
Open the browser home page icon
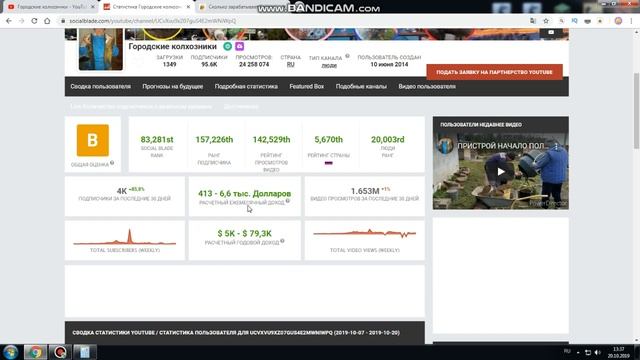coord(47,21)
